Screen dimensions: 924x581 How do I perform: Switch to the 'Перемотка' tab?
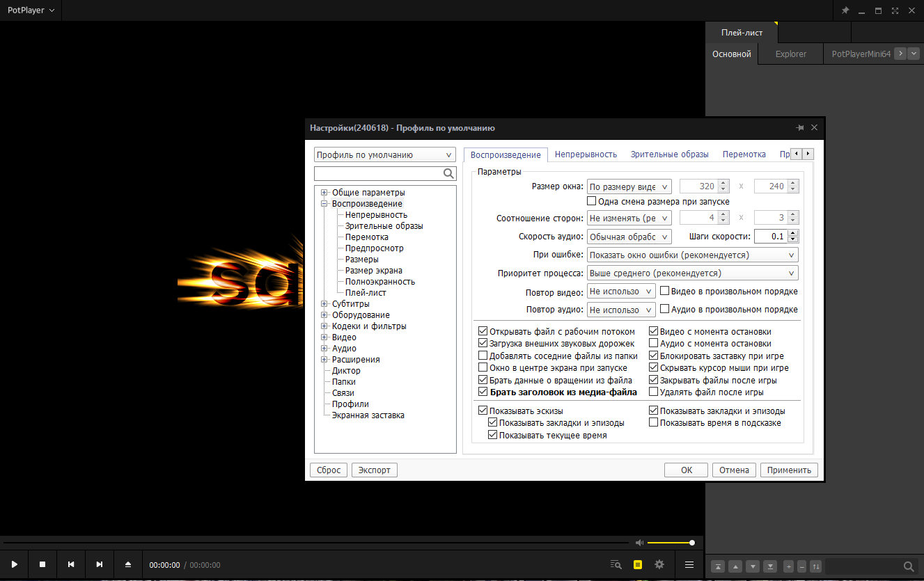tap(744, 154)
